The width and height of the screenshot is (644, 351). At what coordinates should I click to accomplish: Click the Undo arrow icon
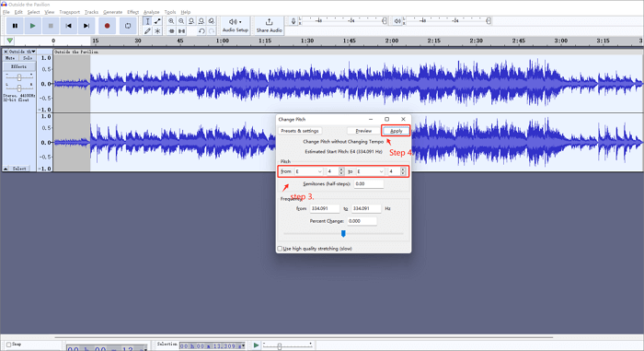coord(201,30)
